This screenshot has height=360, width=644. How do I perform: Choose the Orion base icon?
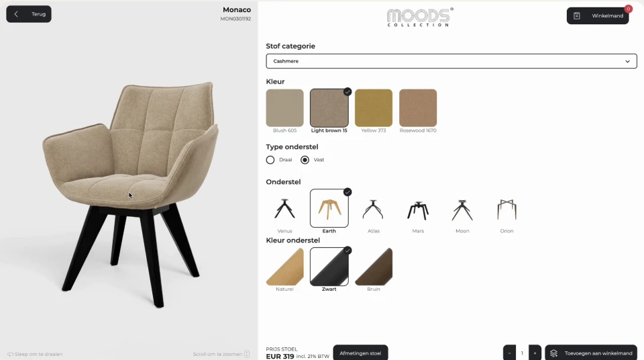coord(506,210)
